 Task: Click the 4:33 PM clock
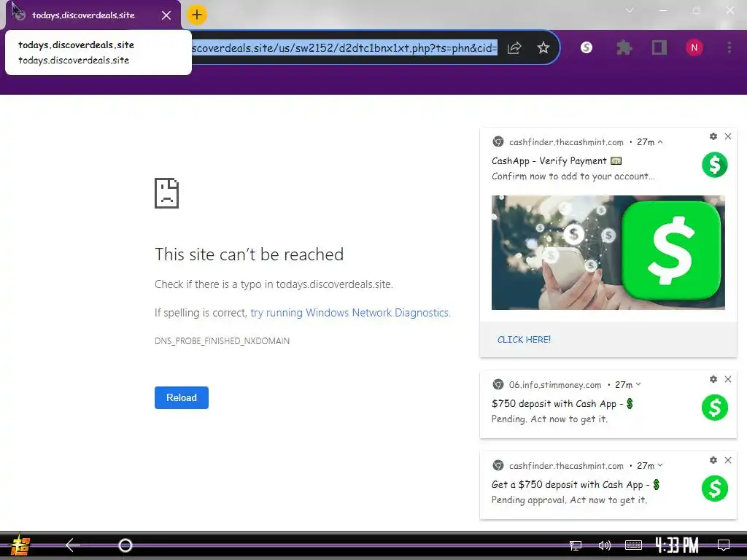[677, 545]
